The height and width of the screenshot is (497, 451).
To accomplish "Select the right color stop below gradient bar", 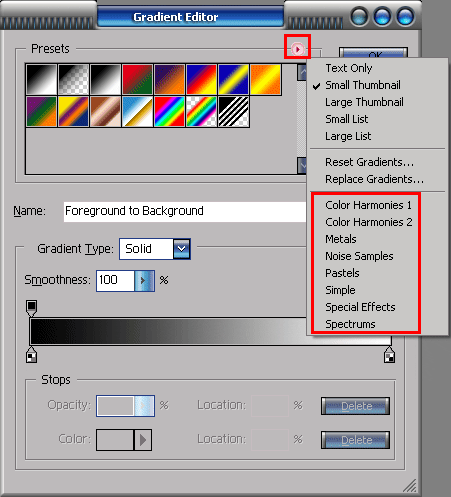I will click(389, 355).
